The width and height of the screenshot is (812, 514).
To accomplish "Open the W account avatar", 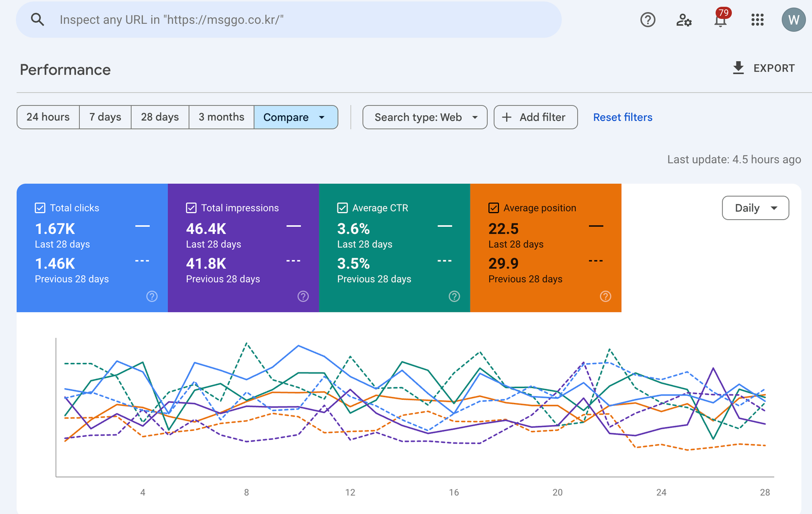I will 793,20.
